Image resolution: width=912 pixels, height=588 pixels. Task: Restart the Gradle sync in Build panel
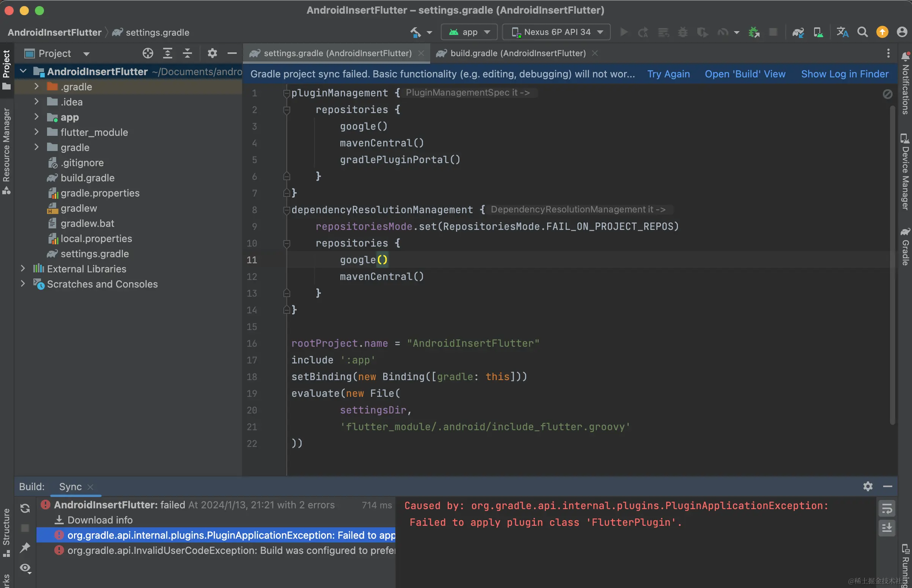[25, 508]
